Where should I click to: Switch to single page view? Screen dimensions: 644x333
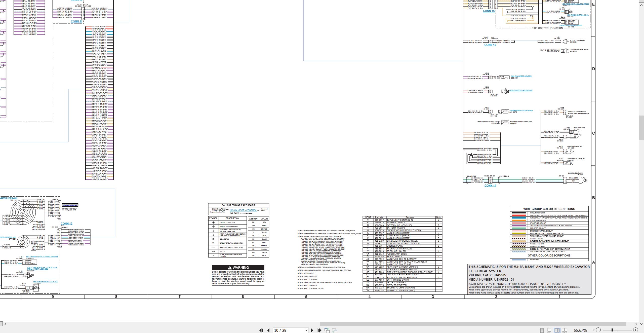point(542,330)
